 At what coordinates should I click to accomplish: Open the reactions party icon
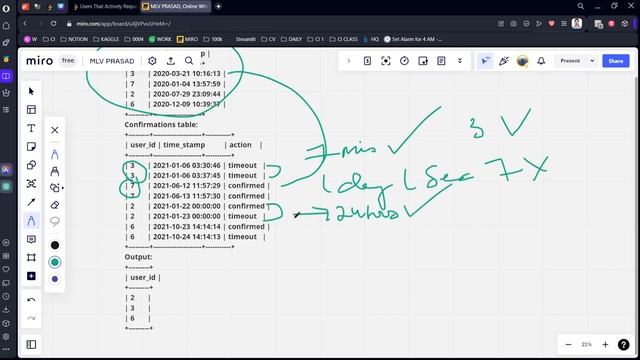point(504,61)
